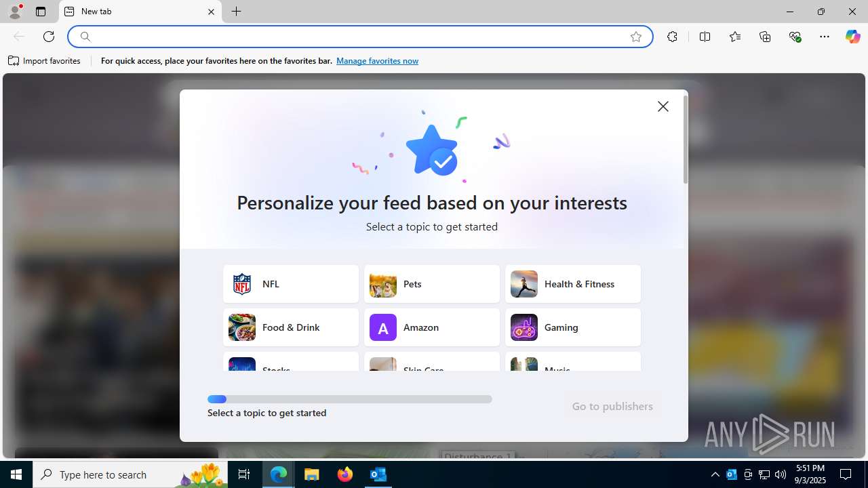
Task: Select the Skin Care topic
Action: 432,362
